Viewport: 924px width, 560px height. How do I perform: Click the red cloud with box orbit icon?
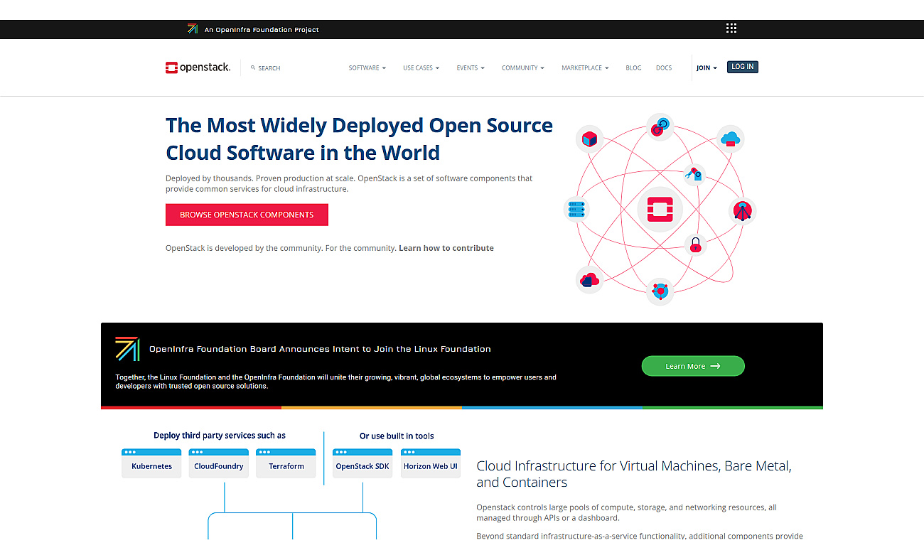click(589, 280)
